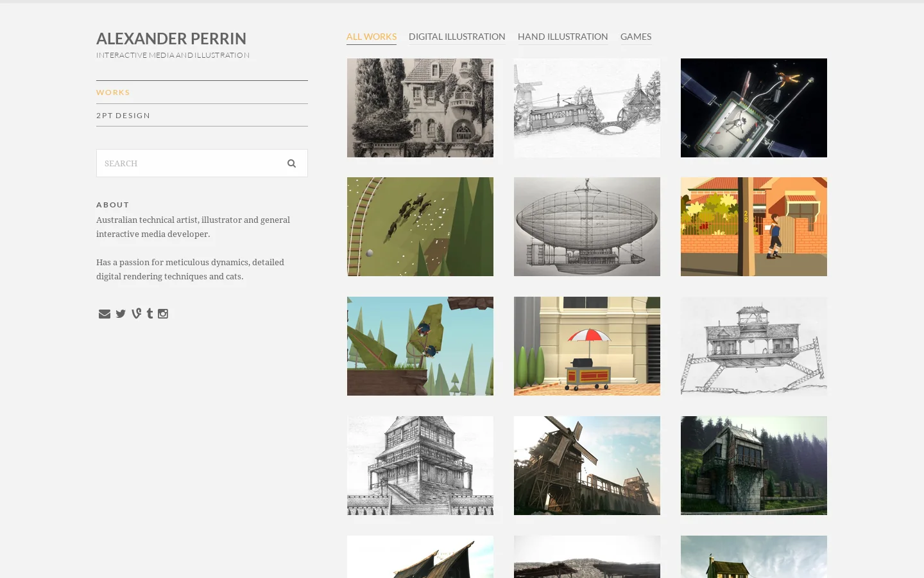
Task: Open the boy walking by orange house thumbnail
Action: pyautogui.click(x=754, y=227)
